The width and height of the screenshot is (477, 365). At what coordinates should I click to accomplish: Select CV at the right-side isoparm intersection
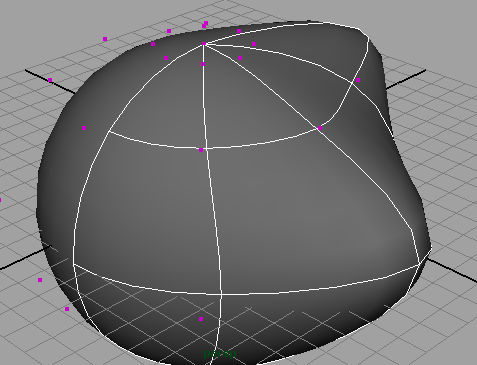click(x=320, y=128)
